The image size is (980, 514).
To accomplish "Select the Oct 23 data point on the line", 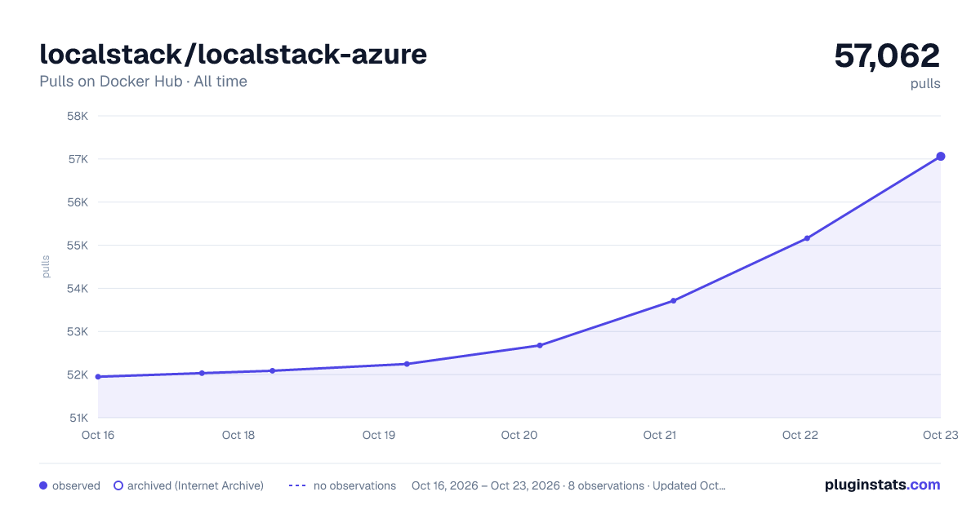I will click(941, 156).
